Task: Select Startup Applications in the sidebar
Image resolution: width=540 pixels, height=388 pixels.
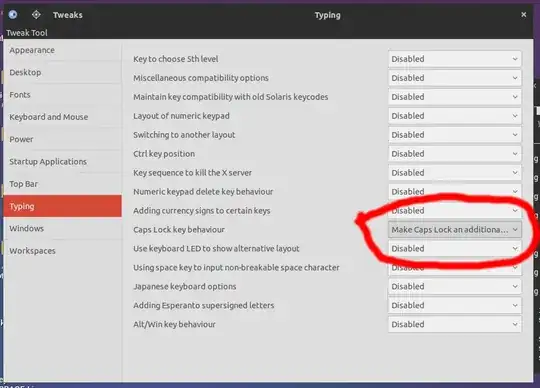Action: (62, 161)
